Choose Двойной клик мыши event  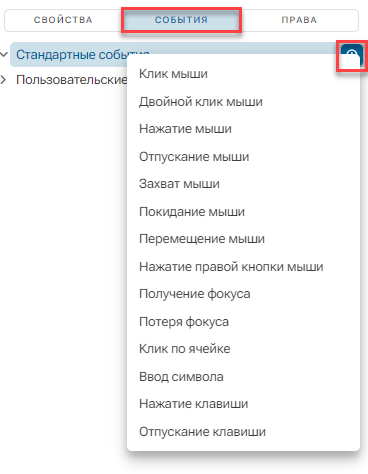tap(243, 101)
